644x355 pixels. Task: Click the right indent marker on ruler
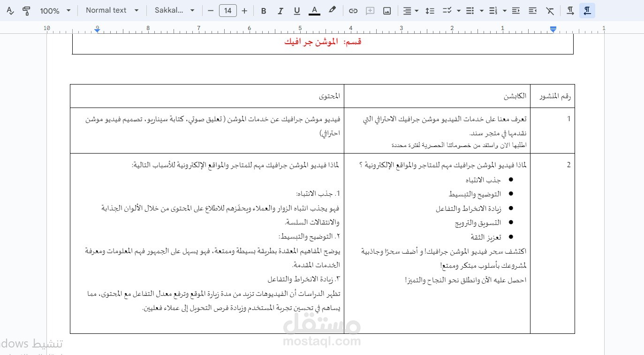[x=553, y=29]
